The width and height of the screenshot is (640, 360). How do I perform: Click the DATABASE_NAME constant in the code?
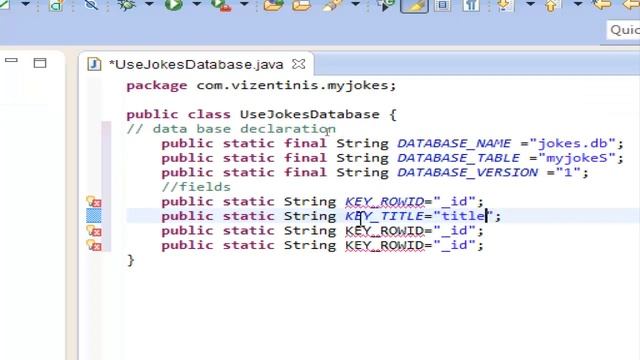coord(454,144)
